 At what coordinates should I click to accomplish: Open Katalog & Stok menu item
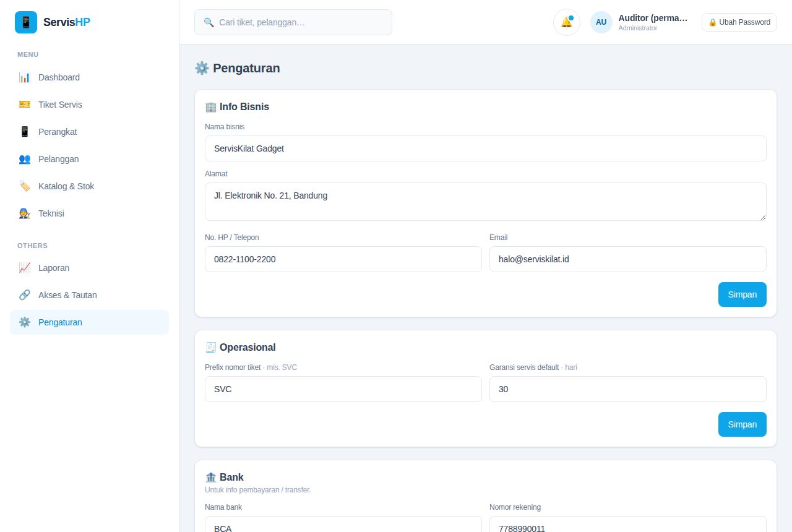click(89, 186)
